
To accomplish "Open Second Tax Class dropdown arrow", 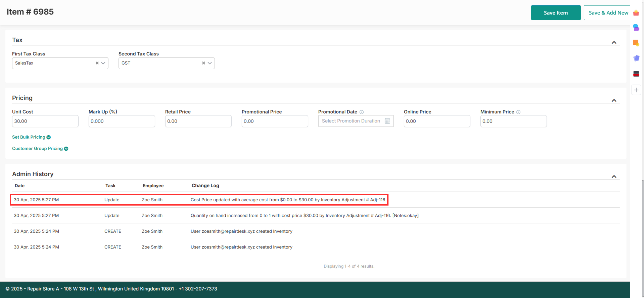I will point(210,63).
